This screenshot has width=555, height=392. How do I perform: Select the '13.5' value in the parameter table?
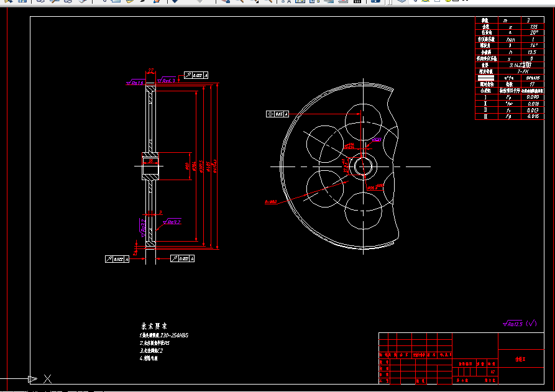point(532,52)
